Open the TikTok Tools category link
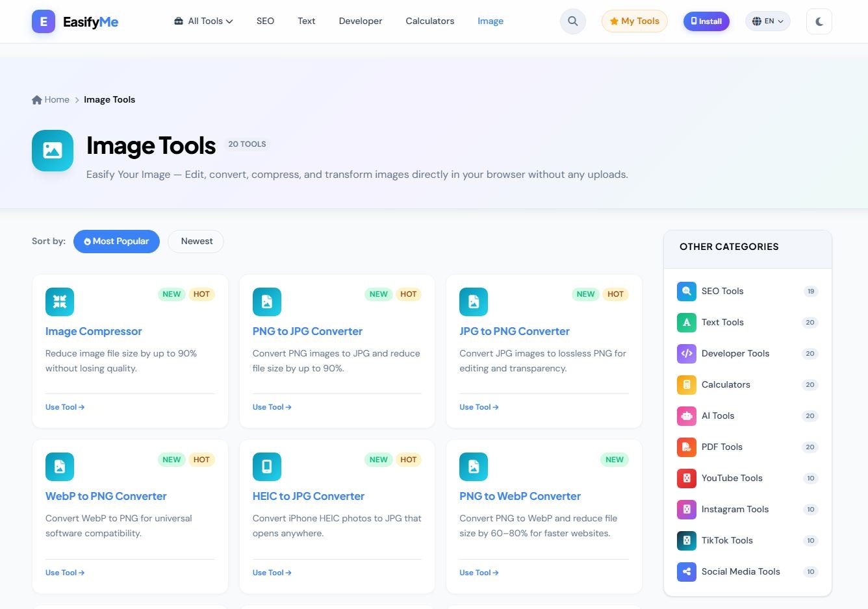Viewport: 868px width, 609px height. point(748,541)
